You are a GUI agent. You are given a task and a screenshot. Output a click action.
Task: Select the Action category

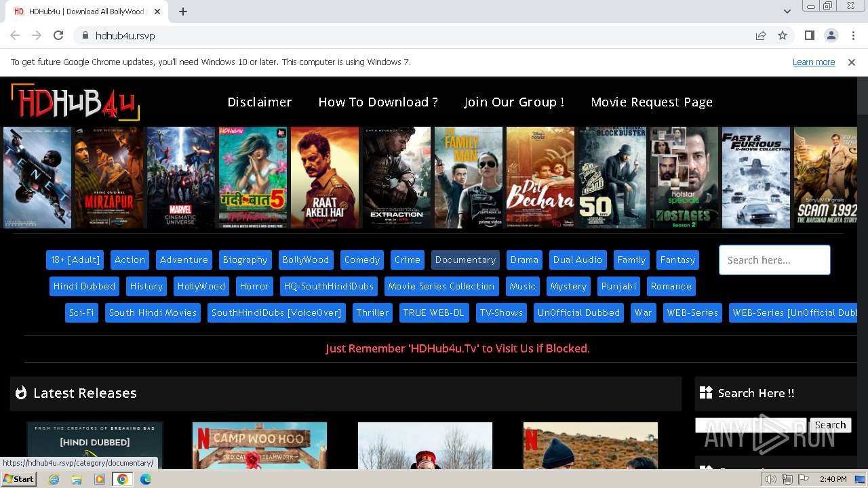130,260
